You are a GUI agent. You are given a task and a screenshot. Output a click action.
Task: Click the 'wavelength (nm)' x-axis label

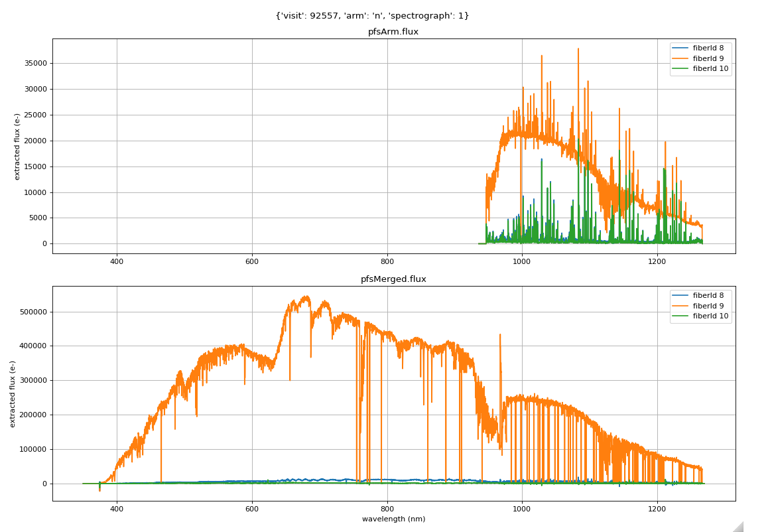[x=393, y=519]
